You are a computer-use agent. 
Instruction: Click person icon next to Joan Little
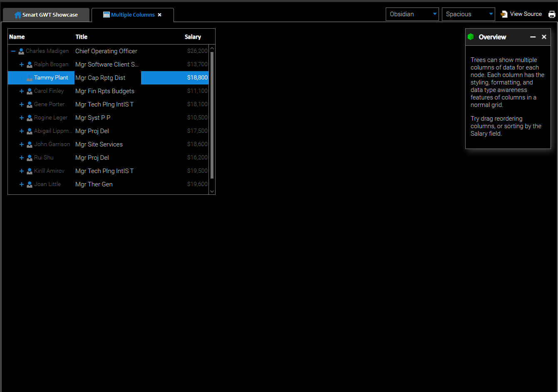click(x=30, y=184)
